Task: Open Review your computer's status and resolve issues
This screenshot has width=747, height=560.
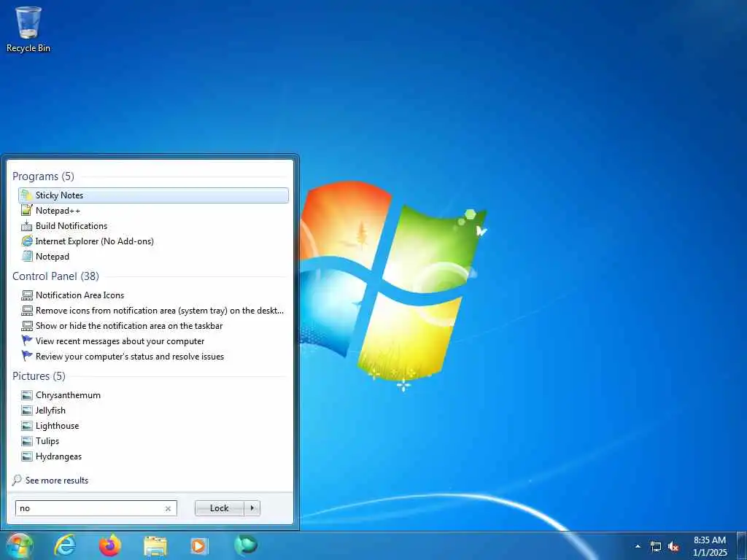Action: coord(153,356)
